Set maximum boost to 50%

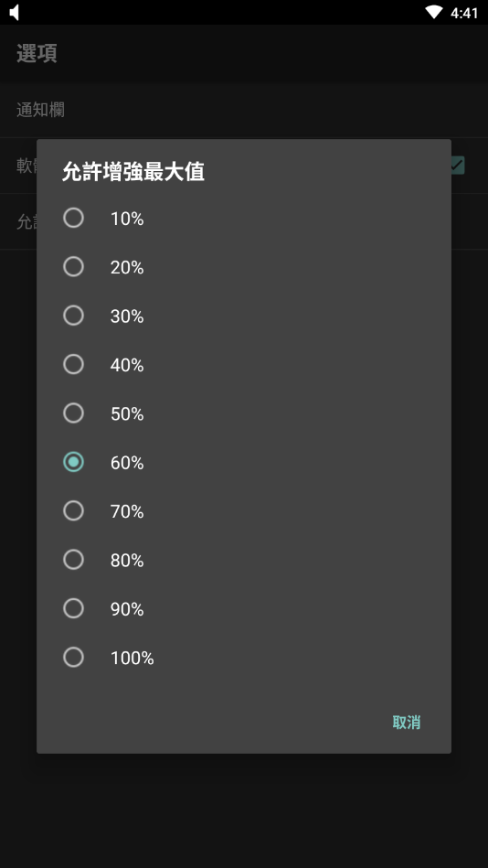coord(74,413)
